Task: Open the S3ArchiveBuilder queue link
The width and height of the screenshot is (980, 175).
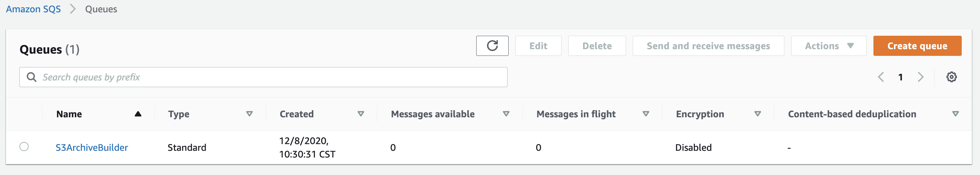Action: (92, 147)
